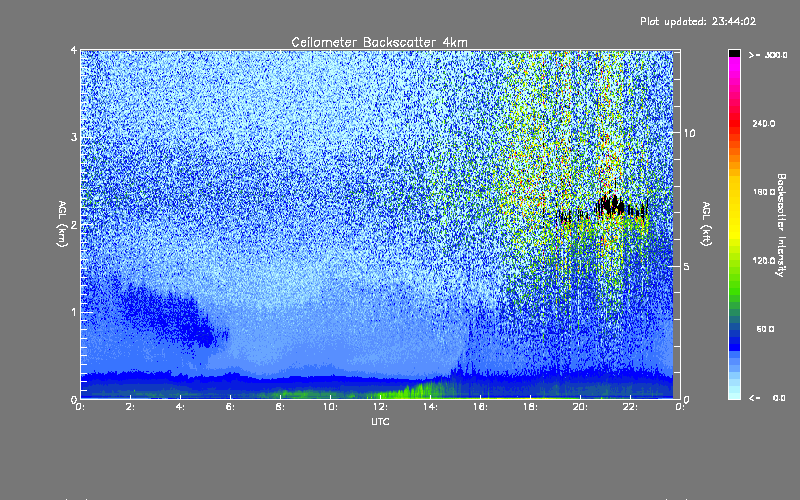The width and height of the screenshot is (800, 500).
Task: Click the "AGL (km)" axis label
Action: pyautogui.click(x=62, y=224)
